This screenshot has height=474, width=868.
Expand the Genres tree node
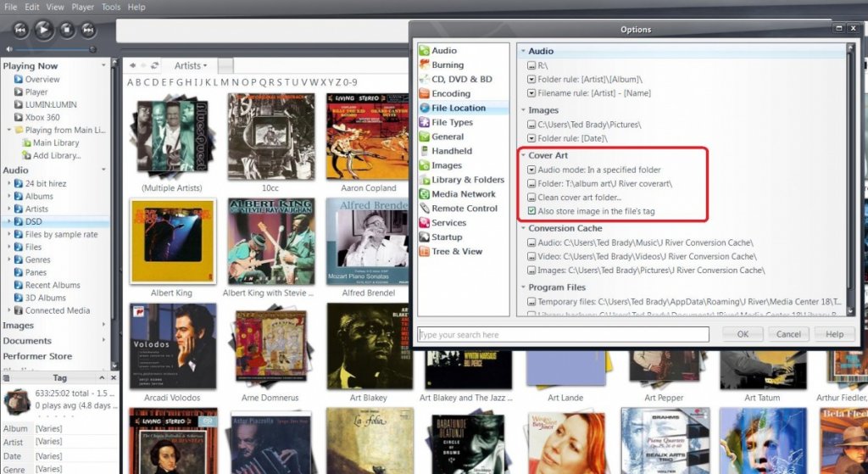[x=8, y=259]
